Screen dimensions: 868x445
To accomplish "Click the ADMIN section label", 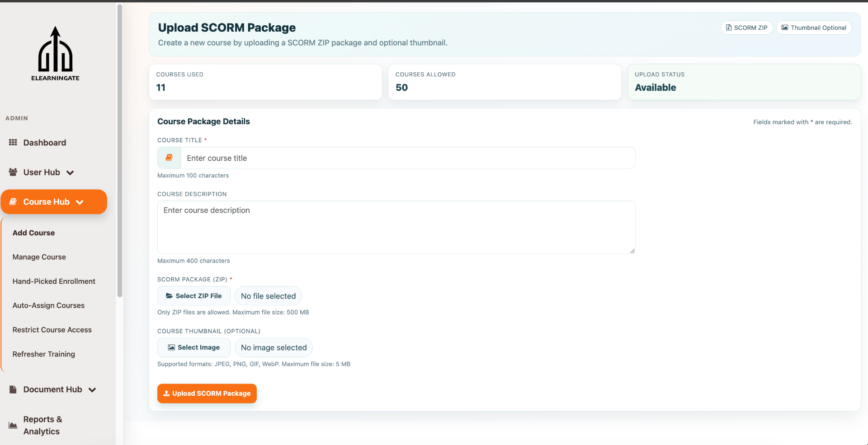I will pyautogui.click(x=17, y=118).
